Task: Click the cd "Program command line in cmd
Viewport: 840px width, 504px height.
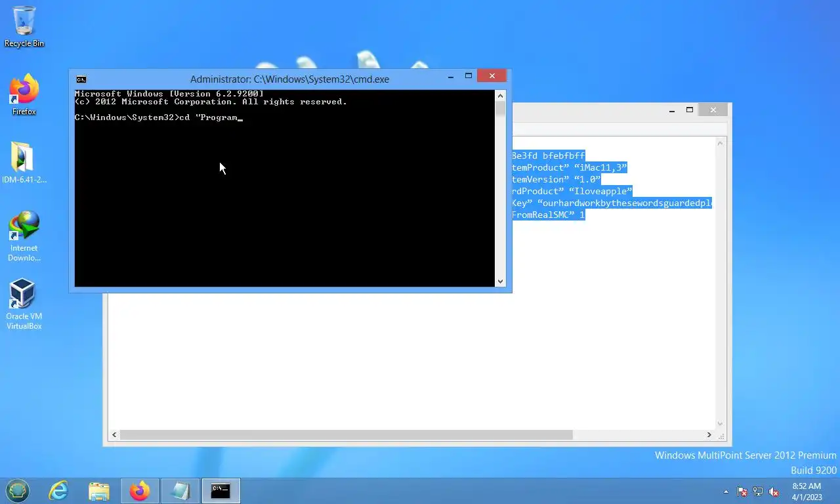Action: [x=158, y=117]
